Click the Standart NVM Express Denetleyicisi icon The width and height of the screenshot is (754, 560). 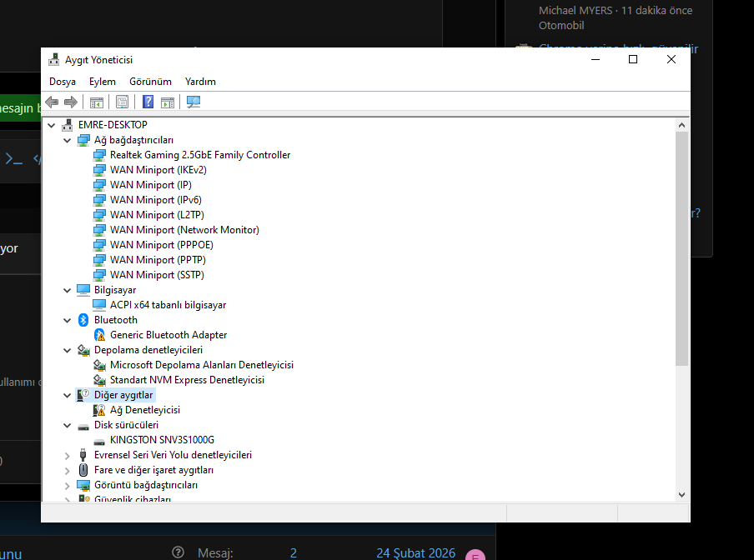click(x=99, y=380)
